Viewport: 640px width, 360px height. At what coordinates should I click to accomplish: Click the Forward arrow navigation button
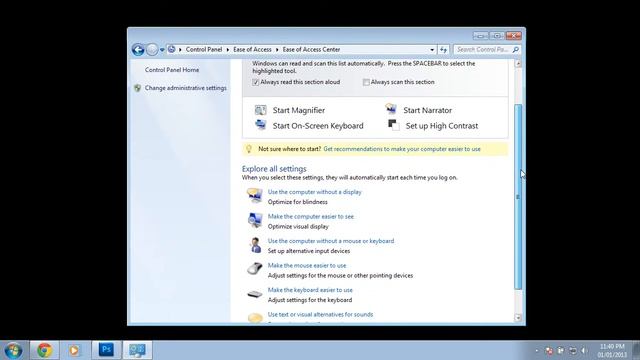coord(152,50)
